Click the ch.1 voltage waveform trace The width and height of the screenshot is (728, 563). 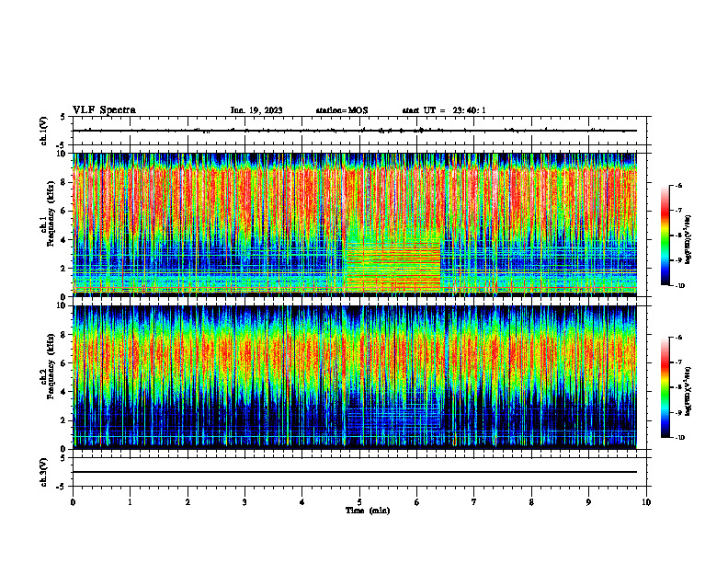coord(355,131)
